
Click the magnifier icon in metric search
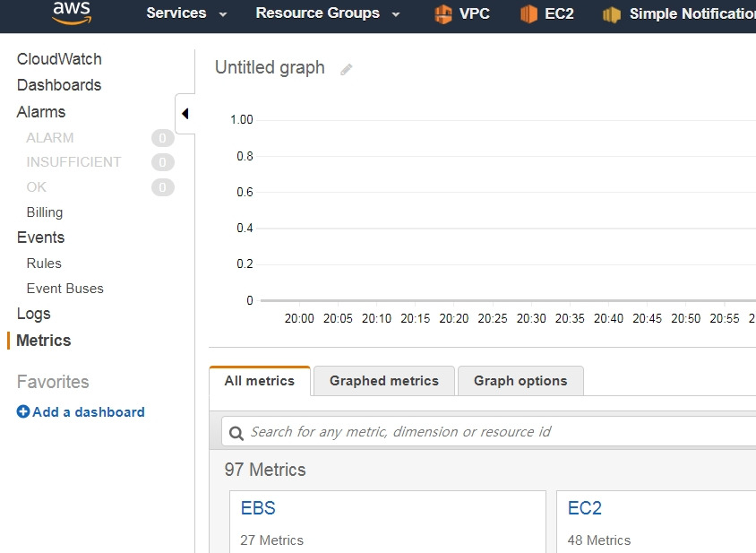point(236,433)
